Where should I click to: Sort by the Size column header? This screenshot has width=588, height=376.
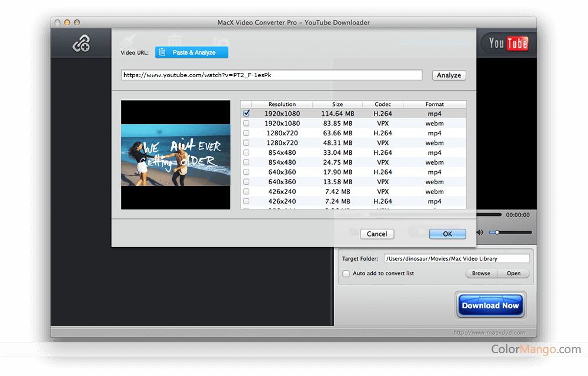pos(338,104)
